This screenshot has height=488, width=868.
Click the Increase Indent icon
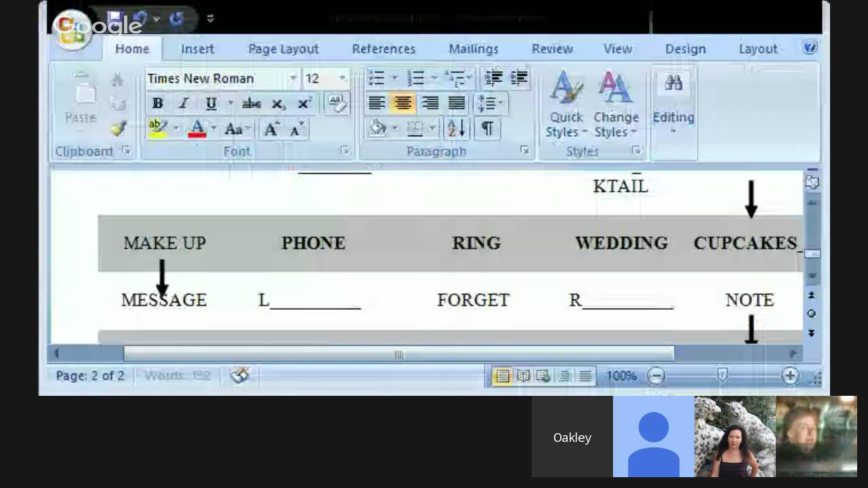tap(519, 78)
